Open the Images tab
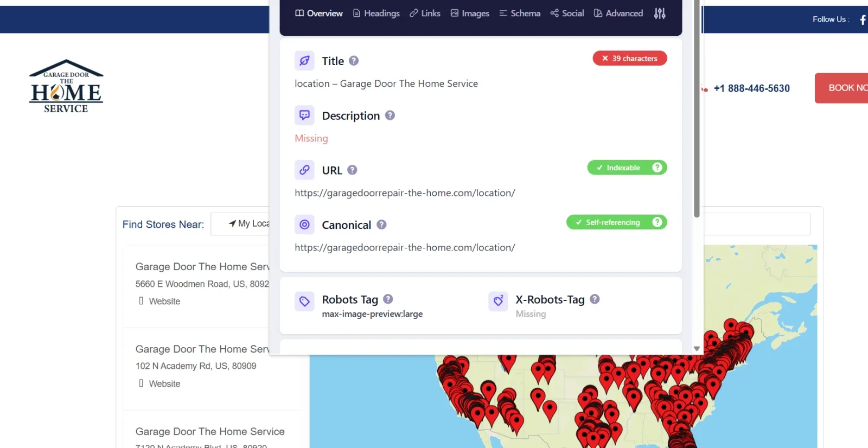 point(470,14)
